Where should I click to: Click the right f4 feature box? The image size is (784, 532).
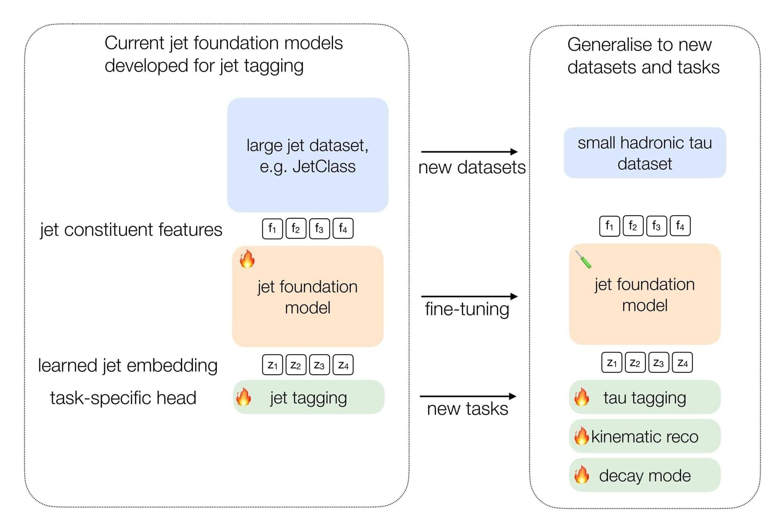click(x=680, y=226)
